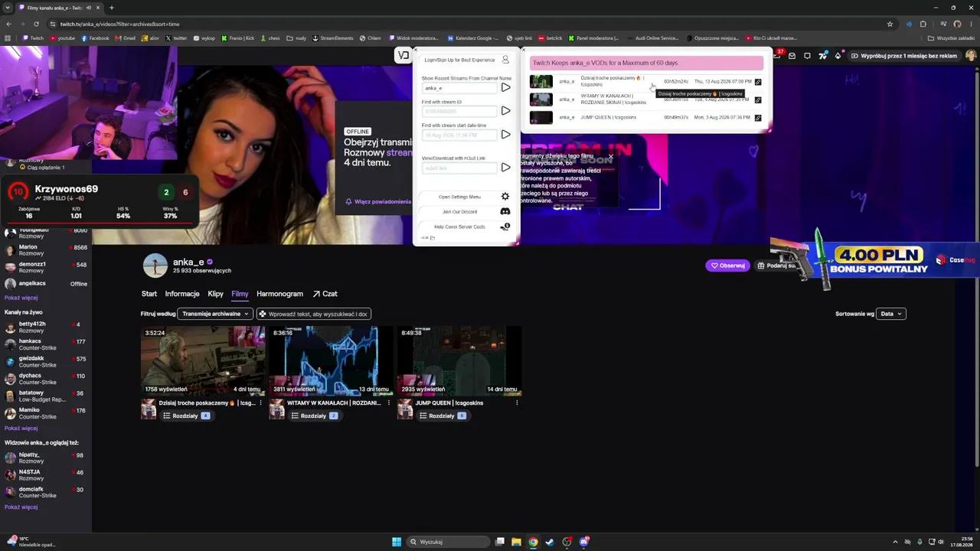This screenshot has width=980, height=551.
Task: Open Dzisiaj troche poskaczemy video thumbnail 3:52:24
Action: pos(202,361)
